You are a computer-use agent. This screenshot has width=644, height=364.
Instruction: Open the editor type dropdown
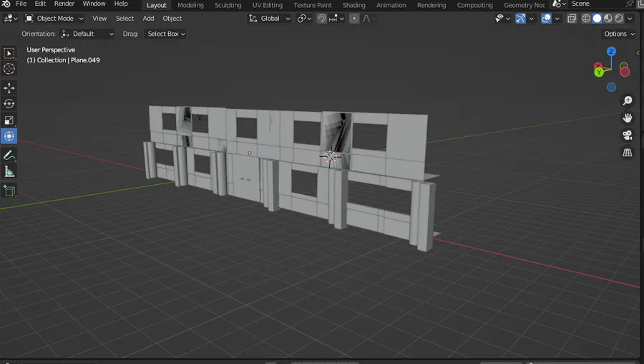(x=10, y=19)
